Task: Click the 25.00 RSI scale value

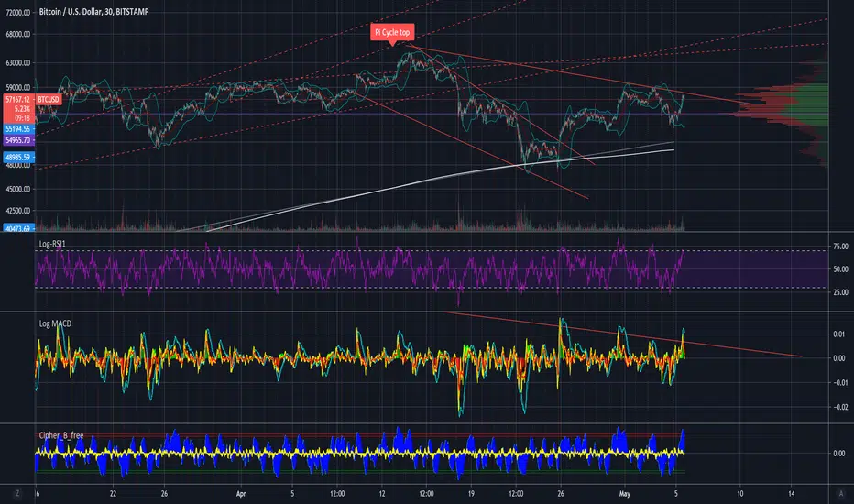Action: (x=840, y=292)
